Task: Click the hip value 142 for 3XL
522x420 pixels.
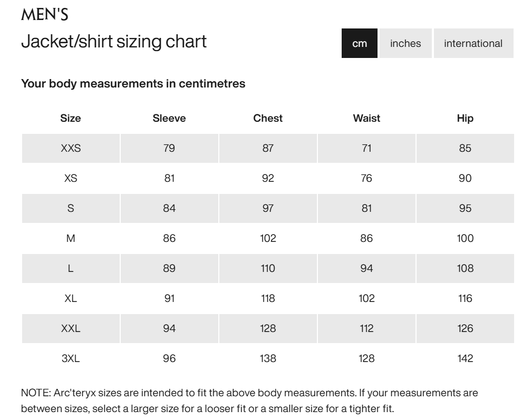Action: tap(465, 358)
